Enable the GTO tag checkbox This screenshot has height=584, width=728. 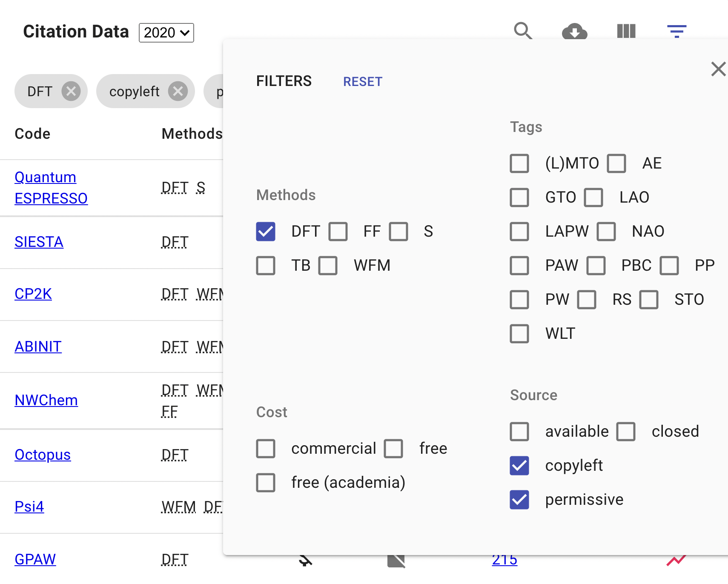coord(519,198)
